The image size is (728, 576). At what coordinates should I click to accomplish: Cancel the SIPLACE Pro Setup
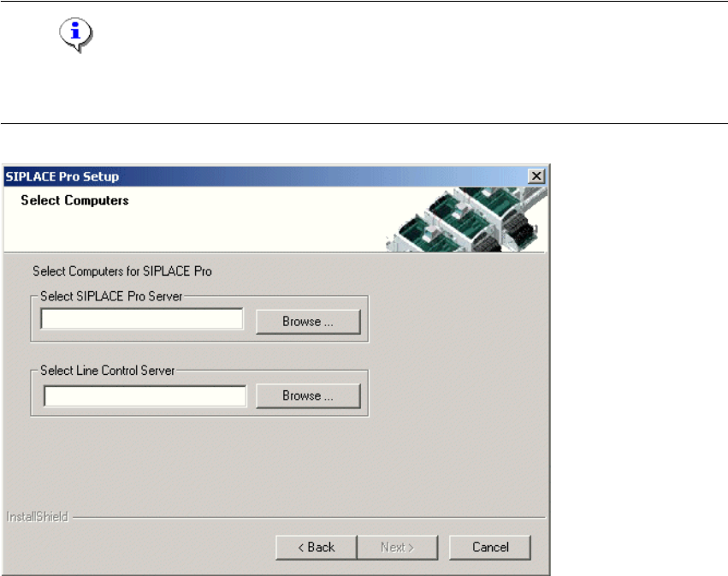tap(490, 547)
